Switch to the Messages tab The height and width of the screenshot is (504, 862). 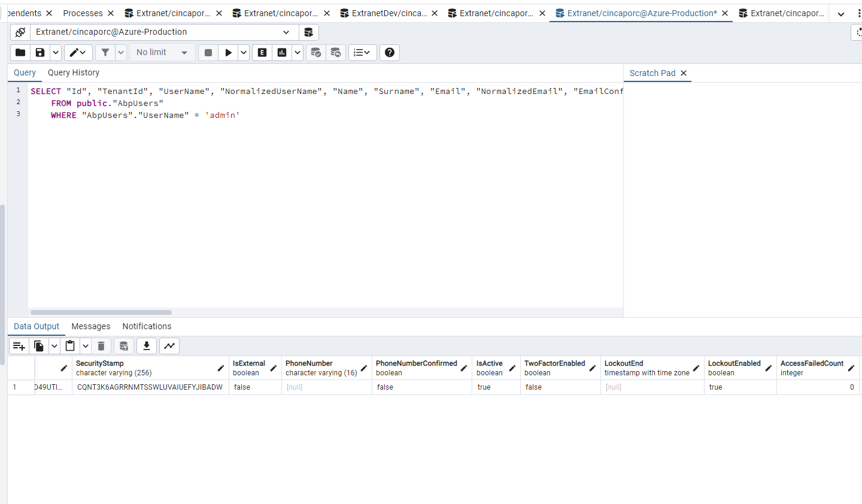tap(91, 326)
